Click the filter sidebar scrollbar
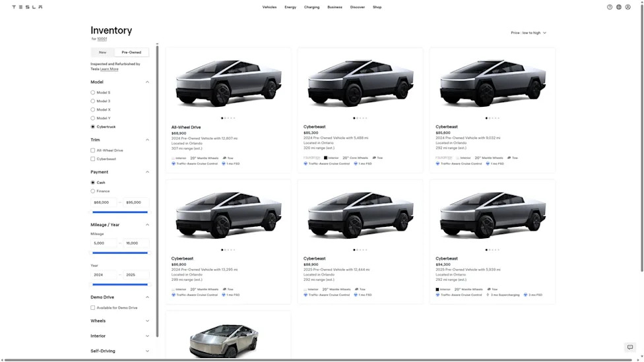 (157, 190)
